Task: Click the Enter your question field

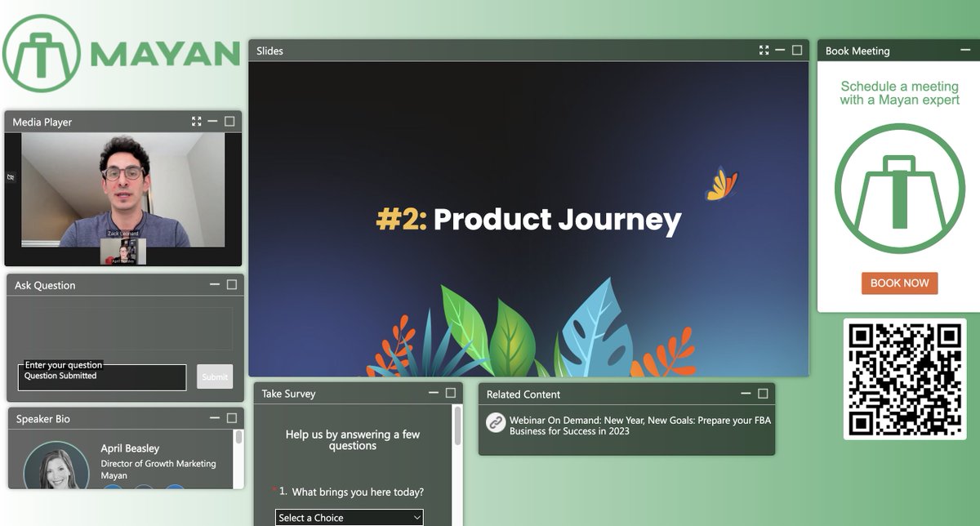Action: click(x=102, y=377)
